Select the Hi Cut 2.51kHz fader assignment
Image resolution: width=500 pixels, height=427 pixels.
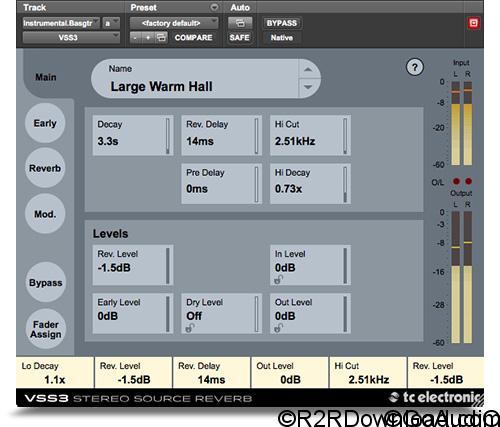pyautogui.click(x=368, y=373)
